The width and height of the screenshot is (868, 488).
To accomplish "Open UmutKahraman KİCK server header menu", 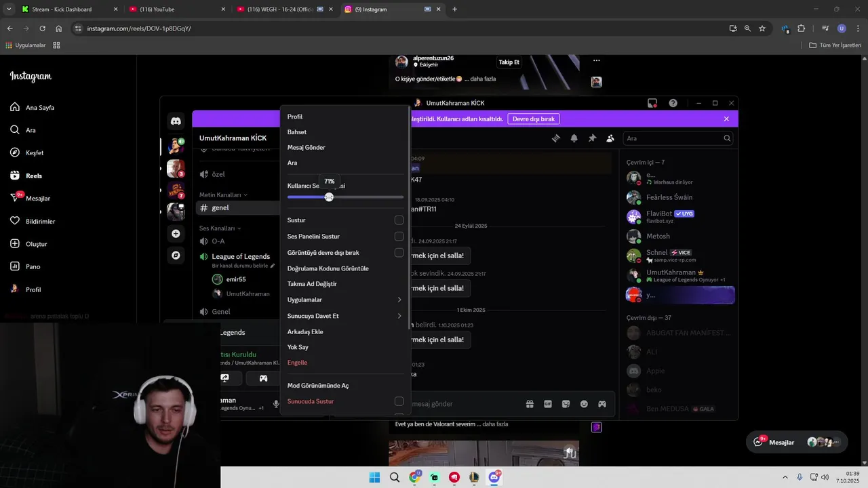I will (x=233, y=138).
